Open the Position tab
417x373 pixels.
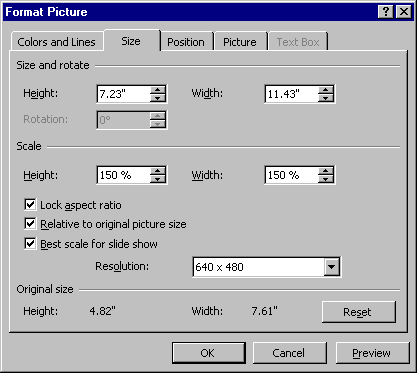point(186,42)
